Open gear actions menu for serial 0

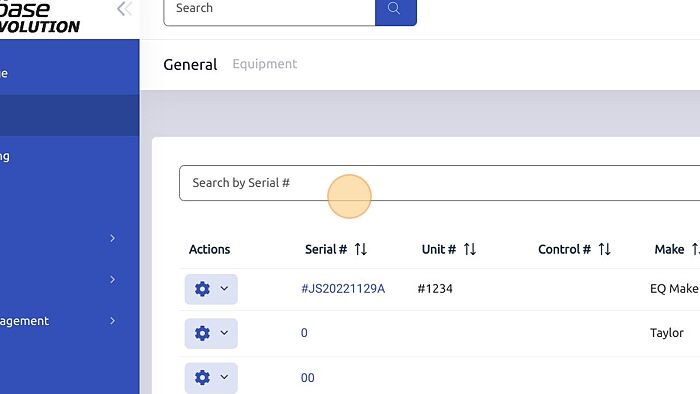pyautogui.click(x=211, y=333)
